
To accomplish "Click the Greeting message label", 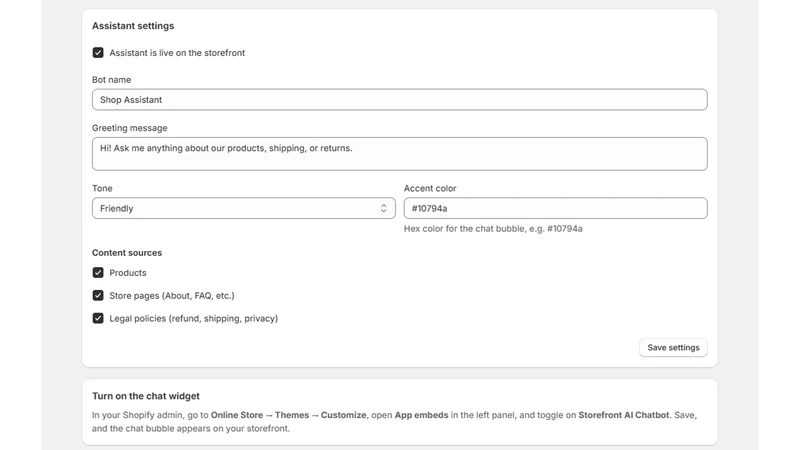I will pos(130,128).
